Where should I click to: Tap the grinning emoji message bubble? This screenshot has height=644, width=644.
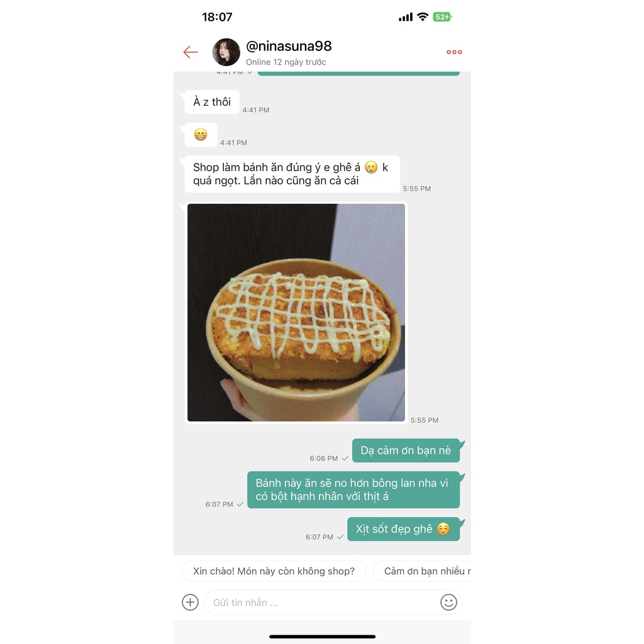(201, 135)
